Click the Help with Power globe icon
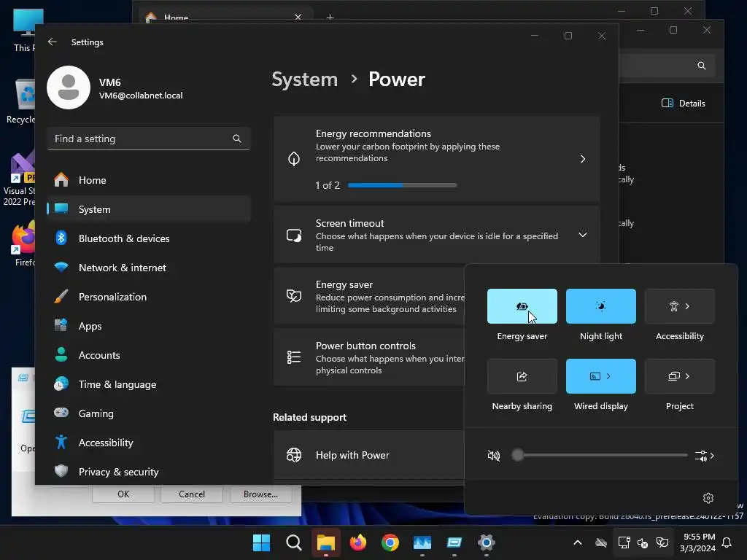 (294, 455)
